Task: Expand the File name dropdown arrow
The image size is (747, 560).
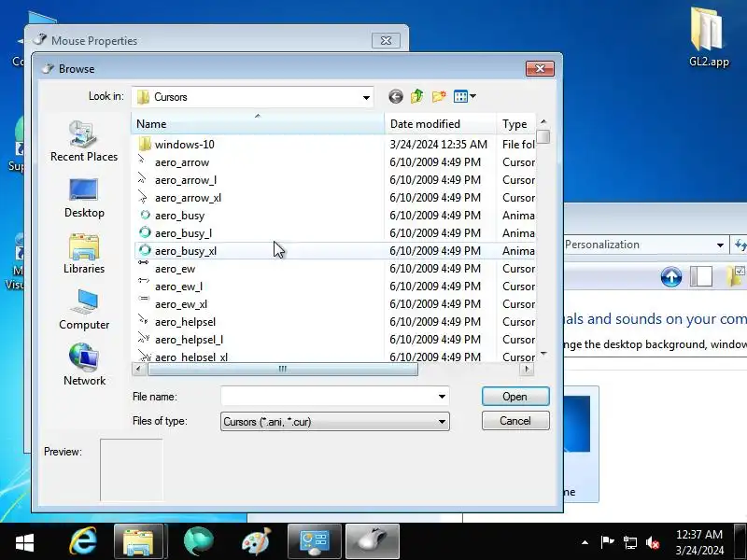Action: click(x=442, y=396)
